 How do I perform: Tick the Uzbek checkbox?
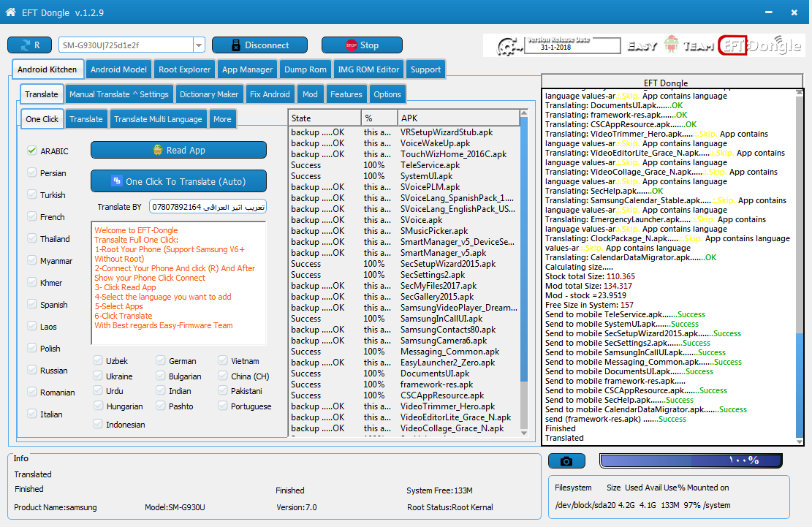click(x=98, y=360)
